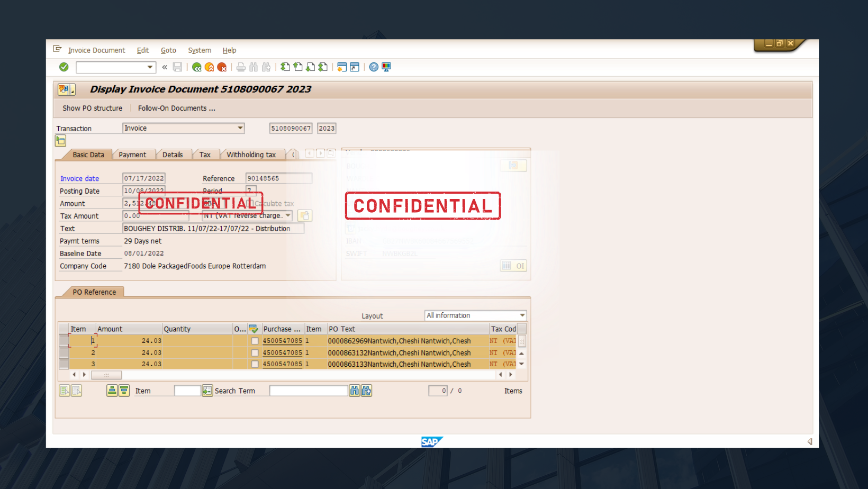
Task: Open the Invoice Document menu
Action: click(97, 50)
